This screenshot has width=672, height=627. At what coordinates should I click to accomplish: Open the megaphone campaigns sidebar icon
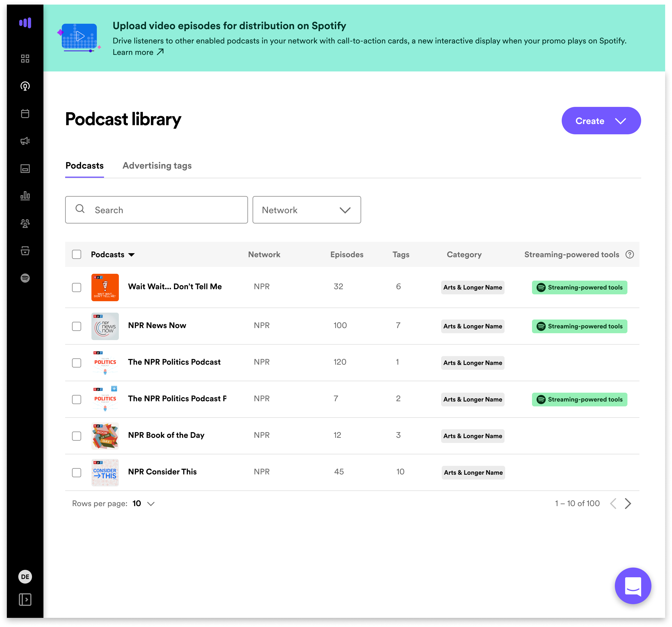coord(25,141)
